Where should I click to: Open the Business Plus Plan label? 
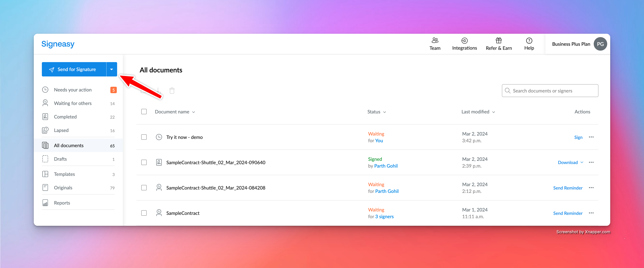pyautogui.click(x=571, y=44)
